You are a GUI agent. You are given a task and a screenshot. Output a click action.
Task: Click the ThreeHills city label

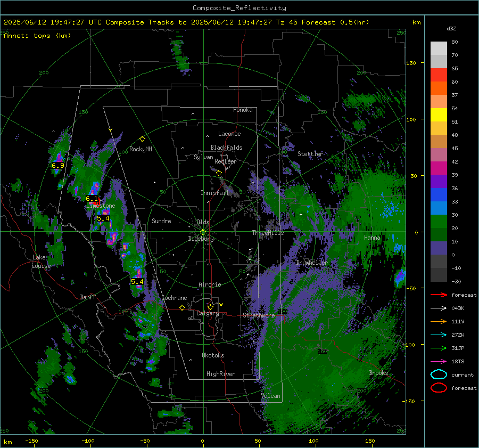(268, 233)
